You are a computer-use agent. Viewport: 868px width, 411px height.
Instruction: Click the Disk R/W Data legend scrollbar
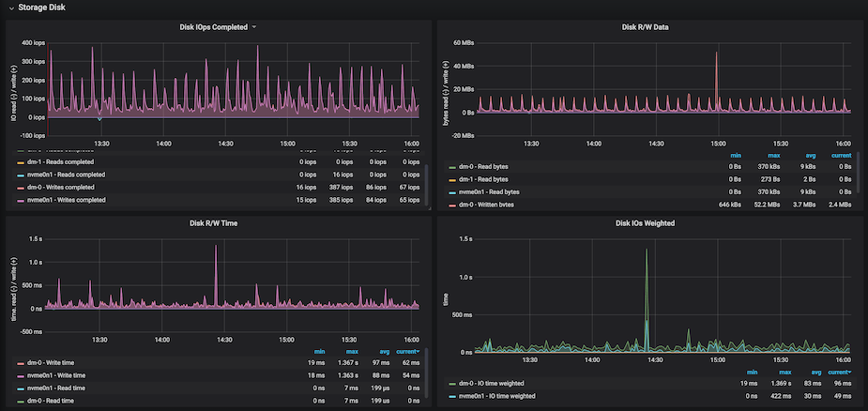point(860,173)
